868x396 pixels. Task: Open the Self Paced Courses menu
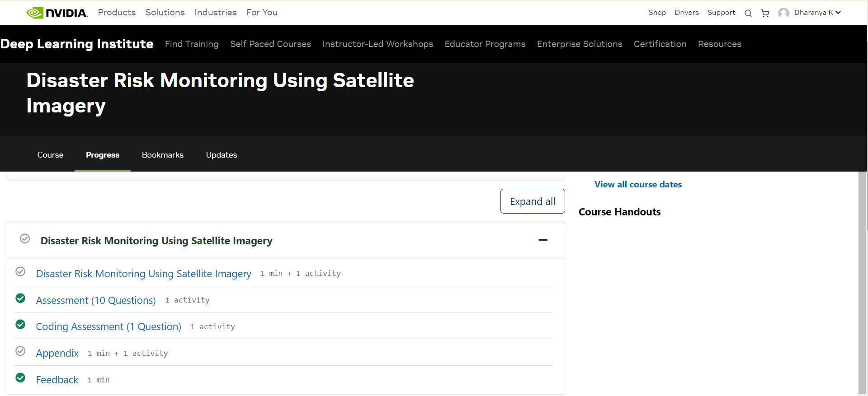pos(270,44)
